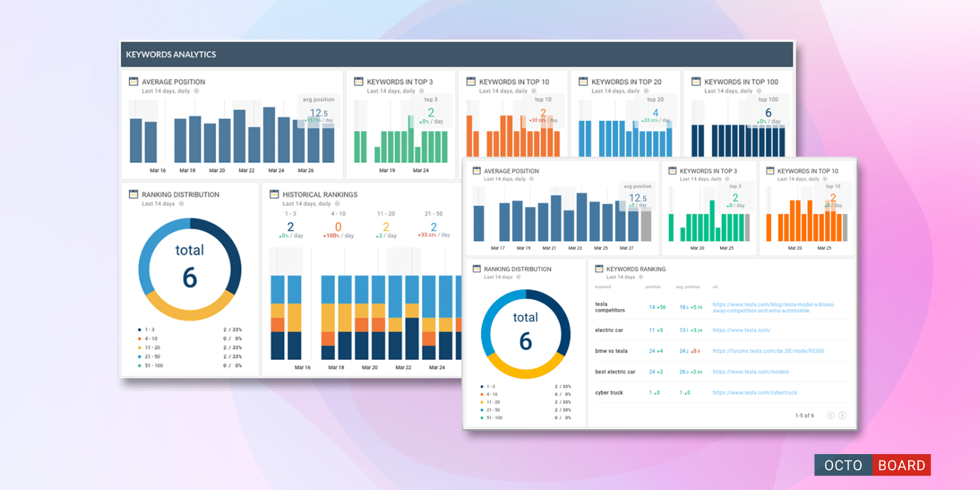The width and height of the screenshot is (980, 490).
Task: Click the top 20 value of 4
Action: 655,113
